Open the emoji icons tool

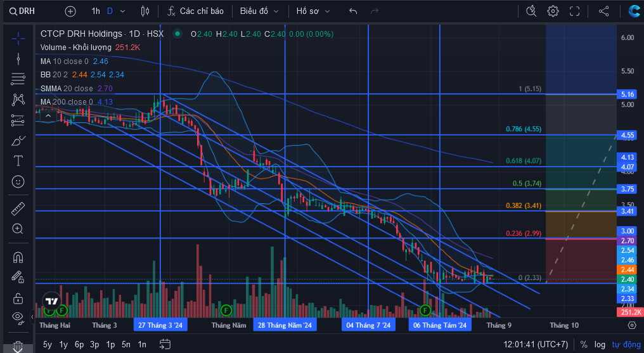[18, 181]
